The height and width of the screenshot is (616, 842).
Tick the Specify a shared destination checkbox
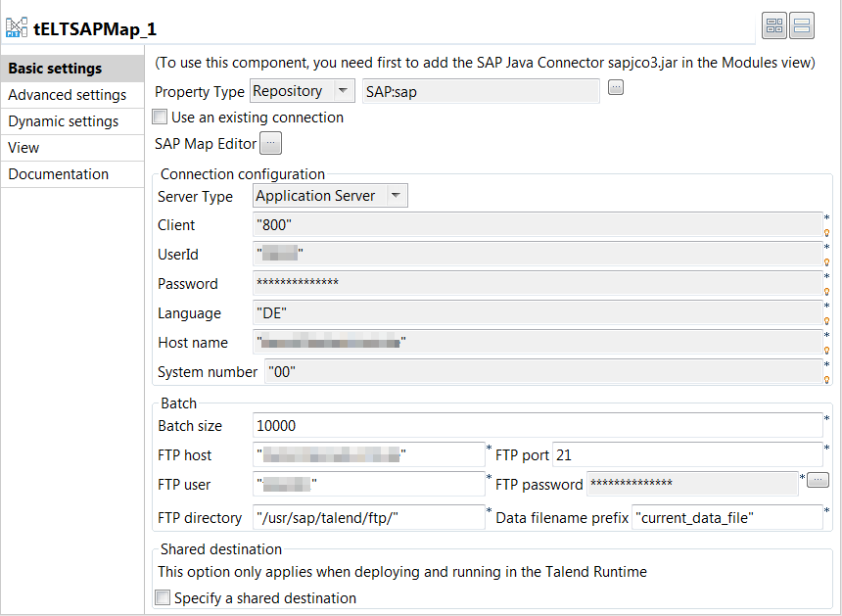[163, 597]
